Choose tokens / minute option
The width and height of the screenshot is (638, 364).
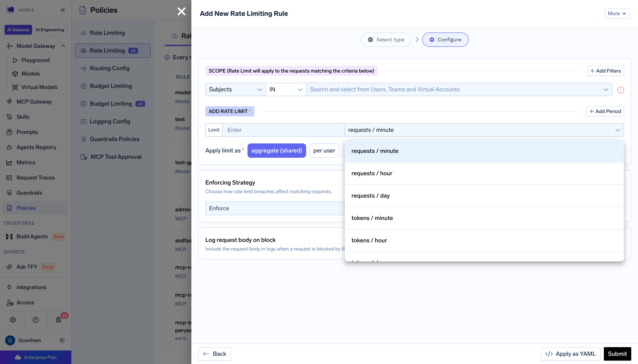[x=484, y=218]
